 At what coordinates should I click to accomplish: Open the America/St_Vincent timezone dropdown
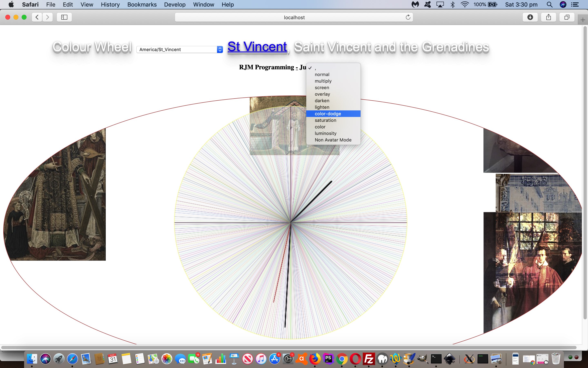coord(179,49)
